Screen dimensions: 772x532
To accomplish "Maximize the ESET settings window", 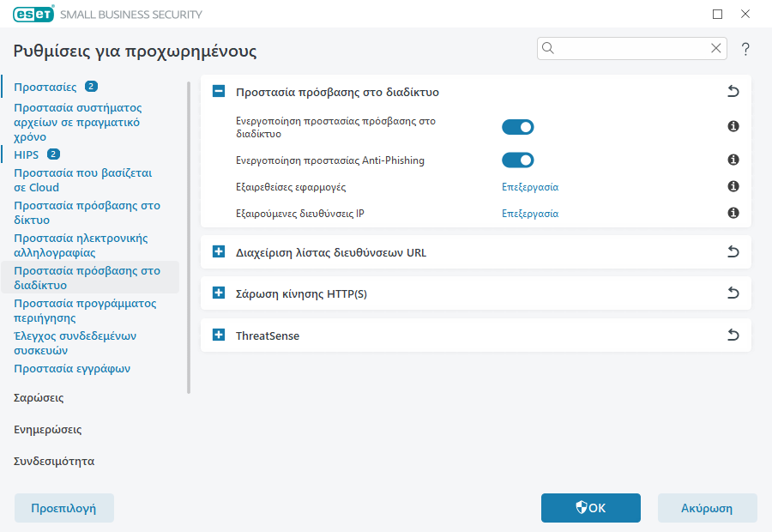I will [717, 15].
